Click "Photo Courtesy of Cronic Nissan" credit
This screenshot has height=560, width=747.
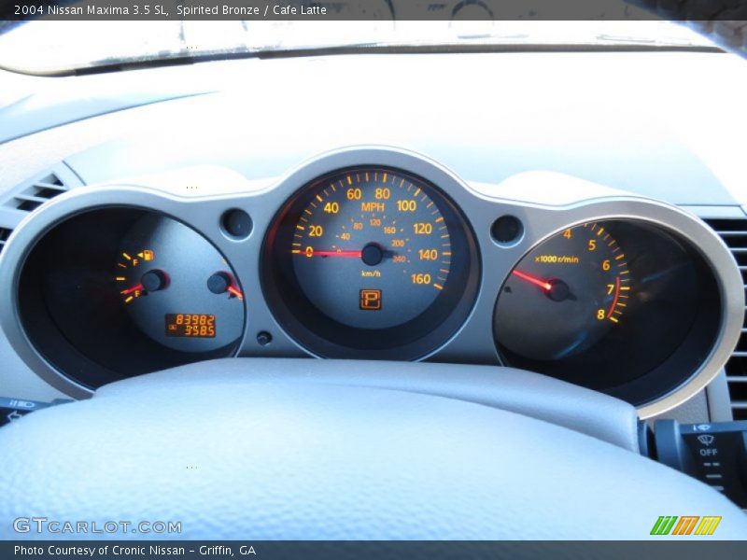(99, 551)
